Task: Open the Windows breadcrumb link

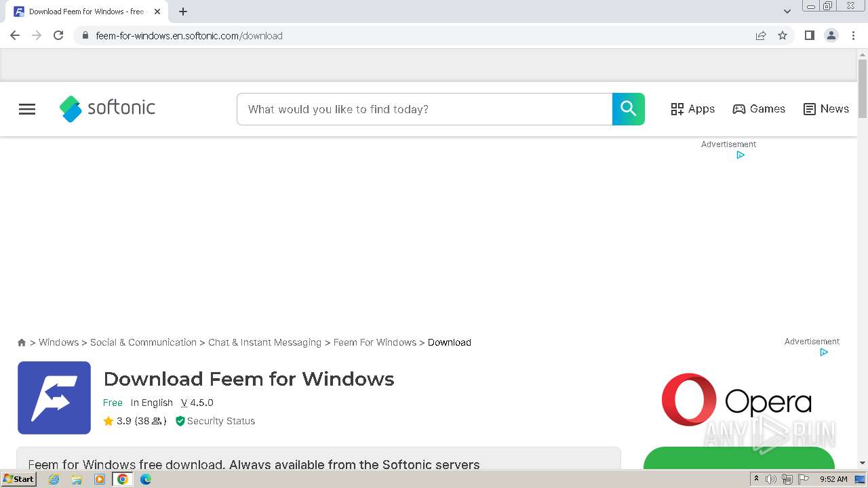Action: (x=58, y=342)
